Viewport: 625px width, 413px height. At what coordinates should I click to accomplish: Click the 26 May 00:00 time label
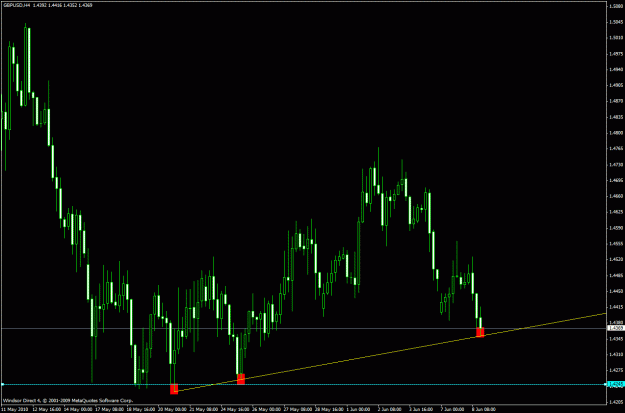click(265, 409)
